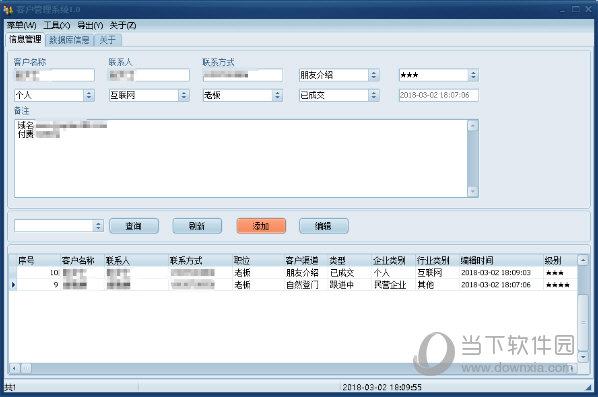
Task: Click the 联系方式 input field
Action: (243, 75)
